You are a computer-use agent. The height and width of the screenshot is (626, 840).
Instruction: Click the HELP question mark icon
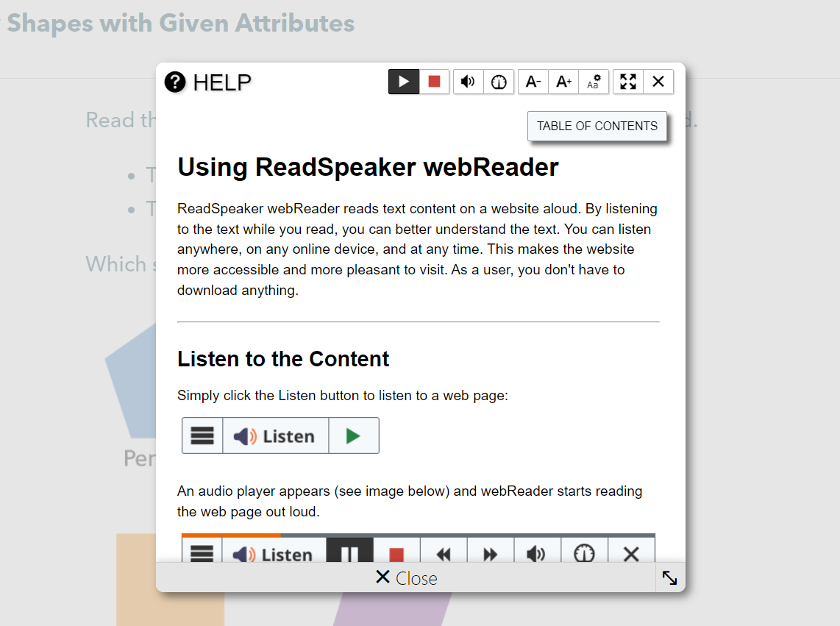click(175, 82)
